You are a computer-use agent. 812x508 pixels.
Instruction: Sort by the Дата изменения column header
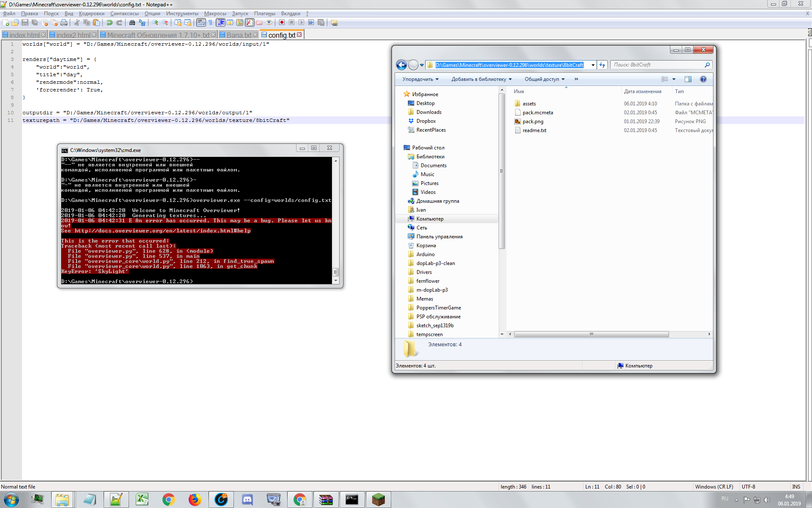click(x=642, y=91)
